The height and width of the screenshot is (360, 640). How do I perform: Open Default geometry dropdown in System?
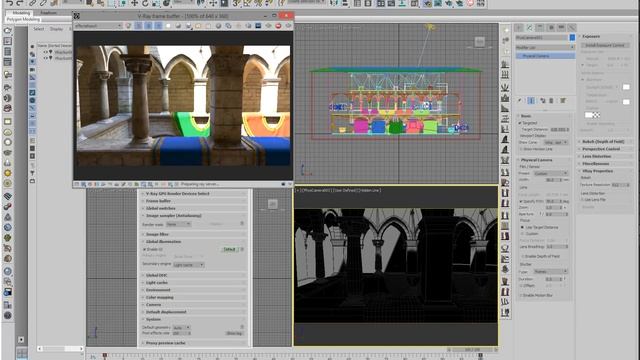(181, 327)
